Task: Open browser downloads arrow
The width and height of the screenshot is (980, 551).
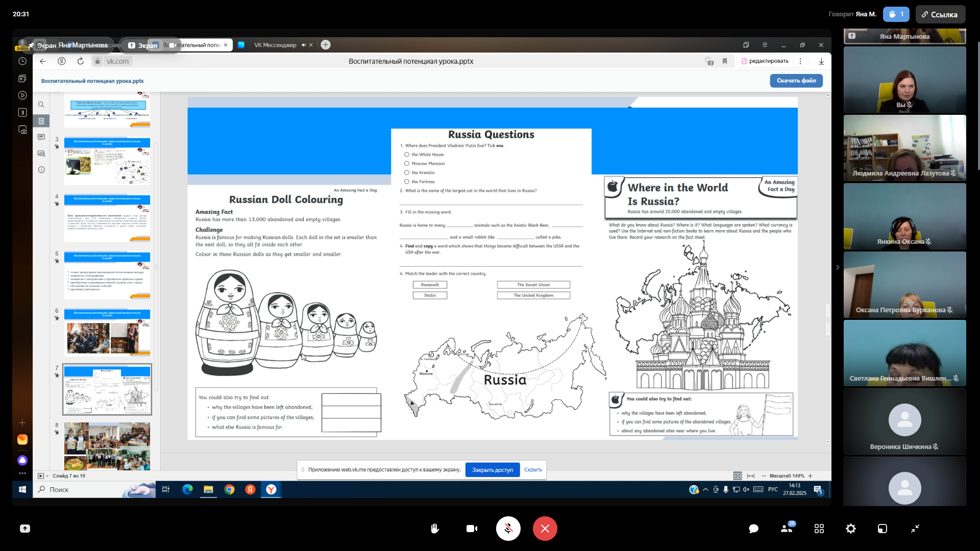Action: coord(821,61)
